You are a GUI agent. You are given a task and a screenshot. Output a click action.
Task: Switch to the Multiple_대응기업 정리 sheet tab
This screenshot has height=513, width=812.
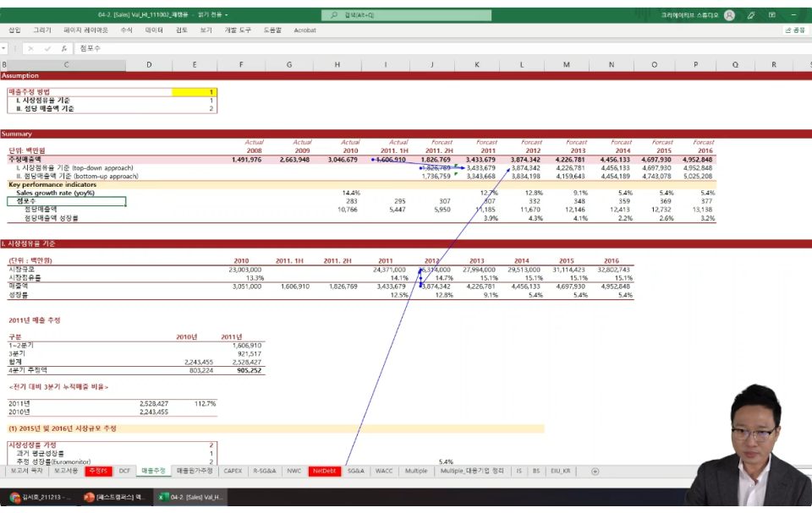pyautogui.click(x=472, y=471)
